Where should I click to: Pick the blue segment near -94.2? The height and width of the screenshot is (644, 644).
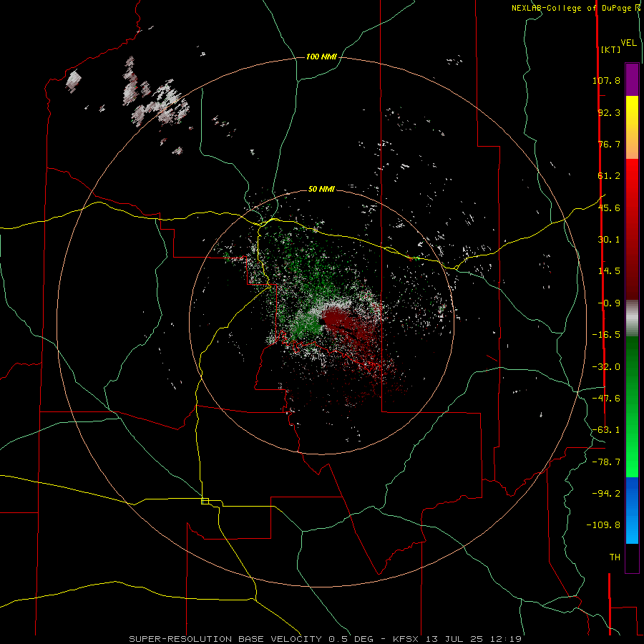click(x=632, y=493)
